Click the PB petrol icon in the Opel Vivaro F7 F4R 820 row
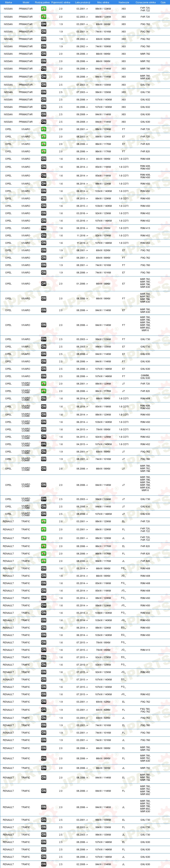This screenshot has height=868, width=170. click(44, 152)
